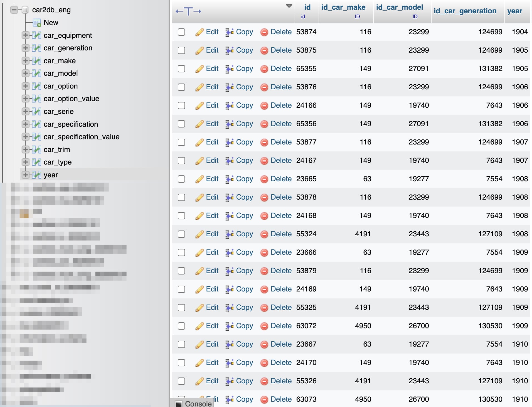
Task: Check the box beside row id 24170
Action: point(181,363)
